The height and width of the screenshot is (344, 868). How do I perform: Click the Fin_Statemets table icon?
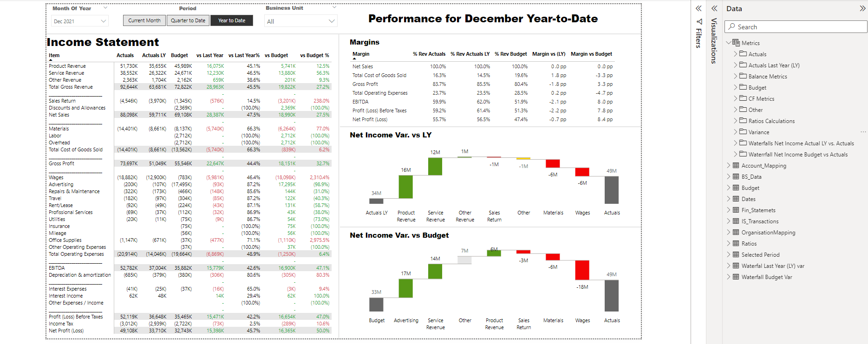click(736, 210)
